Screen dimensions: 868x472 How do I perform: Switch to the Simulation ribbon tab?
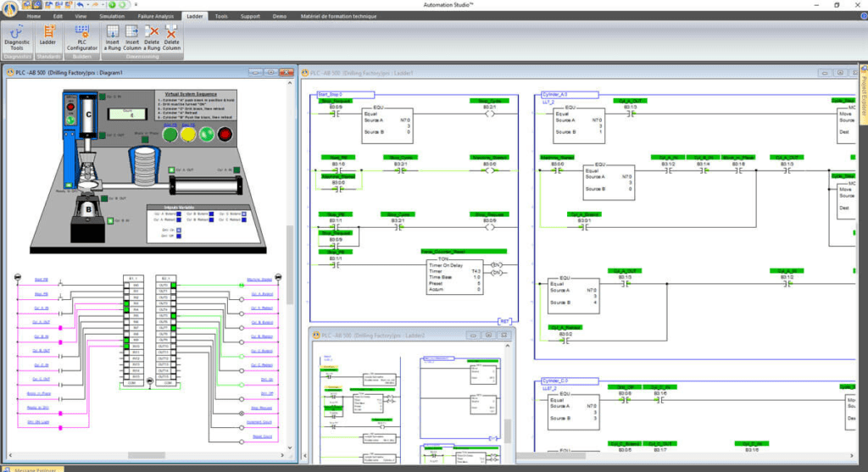coord(112,16)
